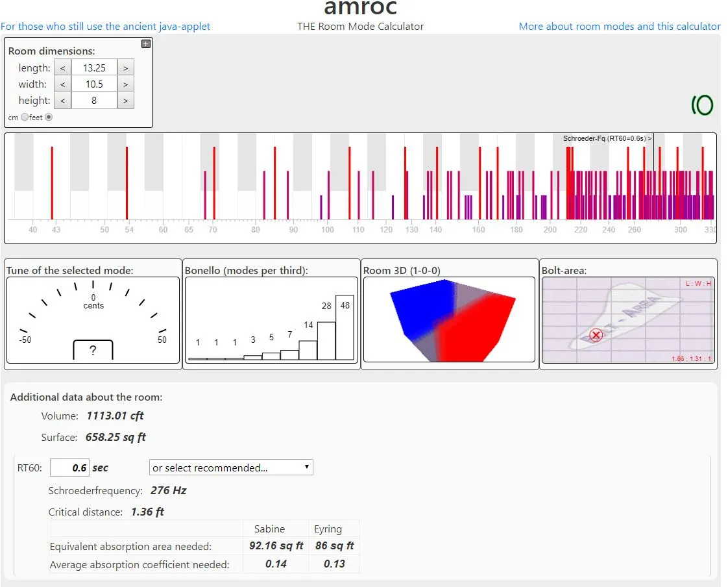
Task: Decrease the room height value
Action: pos(62,100)
